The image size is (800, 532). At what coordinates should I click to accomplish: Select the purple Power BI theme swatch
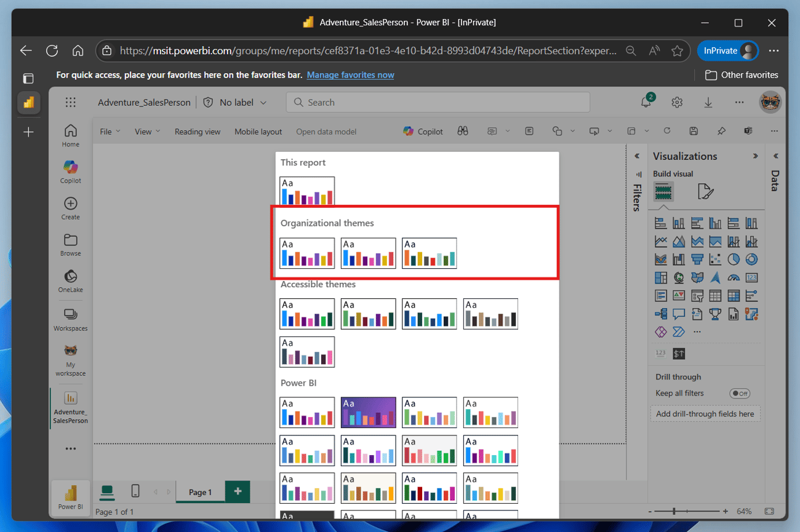(368, 412)
